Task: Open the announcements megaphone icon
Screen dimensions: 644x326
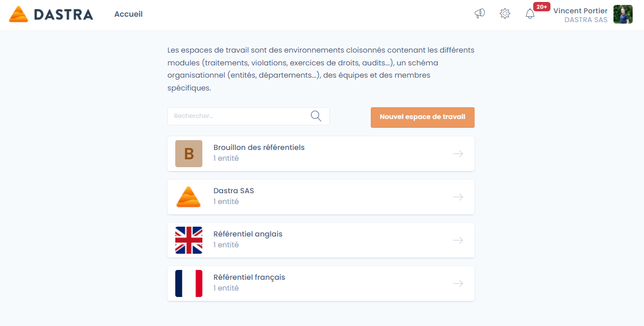Action: 480,14
